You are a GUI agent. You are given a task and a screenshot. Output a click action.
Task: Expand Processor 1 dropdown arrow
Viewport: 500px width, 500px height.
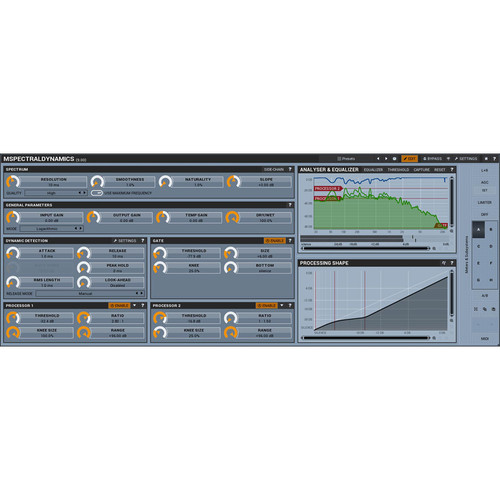click(135, 305)
